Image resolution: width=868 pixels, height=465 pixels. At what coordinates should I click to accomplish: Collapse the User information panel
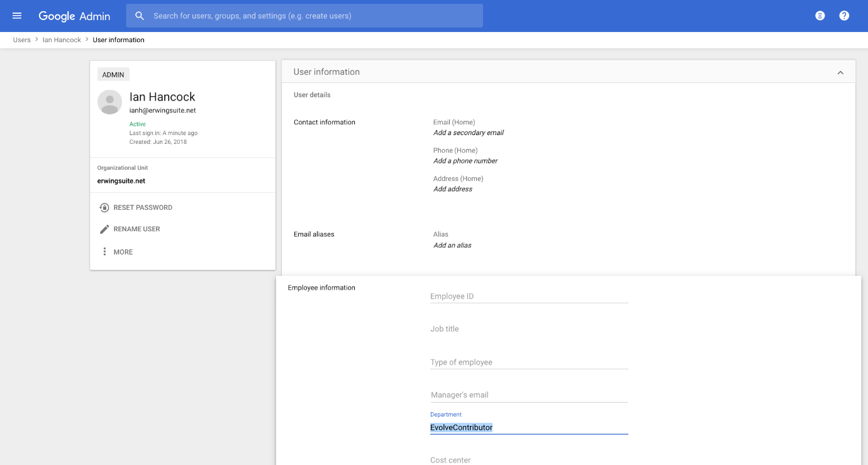tap(840, 73)
